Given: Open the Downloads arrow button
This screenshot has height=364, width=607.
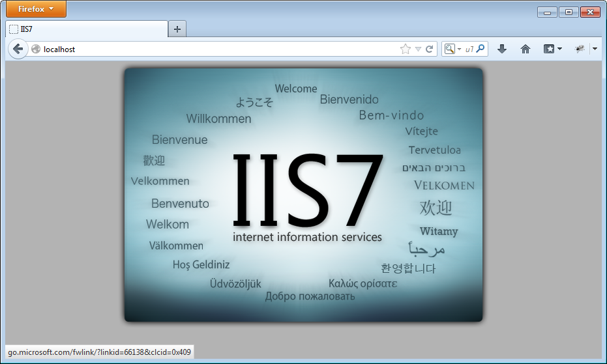Looking at the screenshot, I should coord(502,49).
